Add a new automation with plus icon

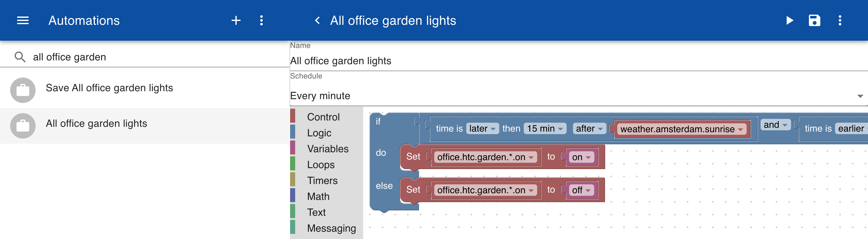tap(236, 21)
